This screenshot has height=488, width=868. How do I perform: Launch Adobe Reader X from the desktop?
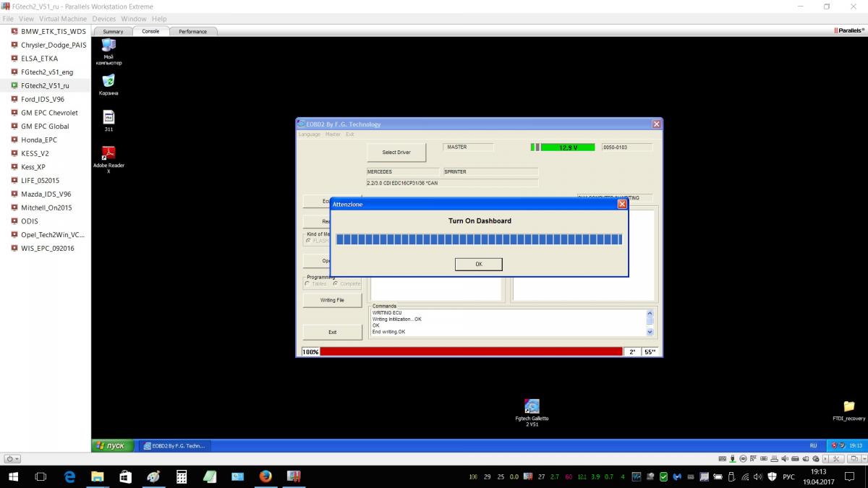[x=109, y=159]
